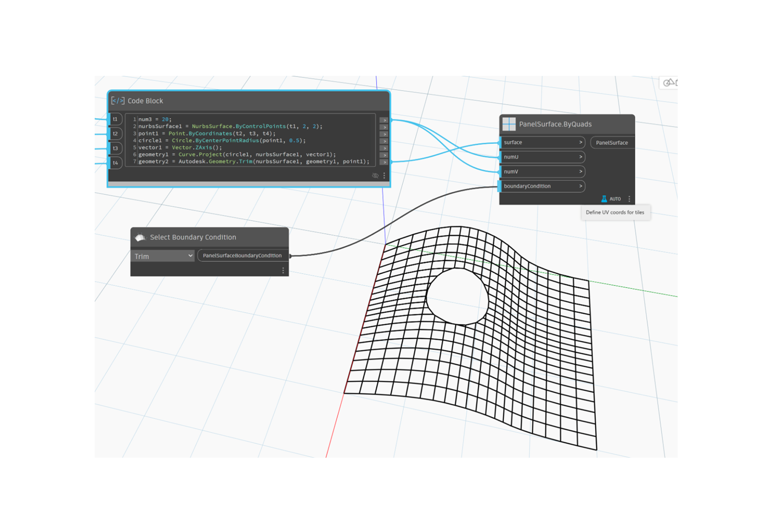Viewport: 772px width, 532px height.
Task: Expand the boundaryCondition port chevron
Action: pos(580,186)
